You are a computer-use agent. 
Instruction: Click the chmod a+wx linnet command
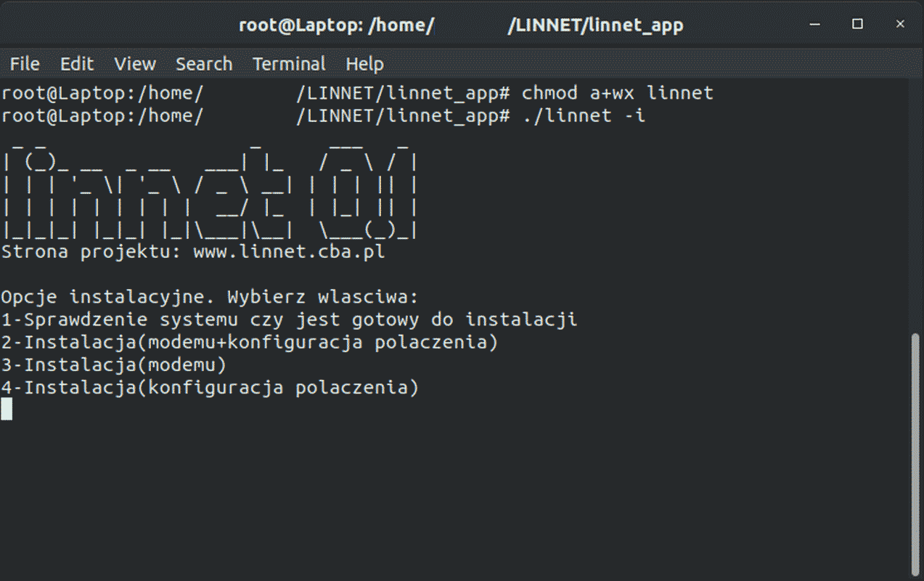[x=618, y=93]
